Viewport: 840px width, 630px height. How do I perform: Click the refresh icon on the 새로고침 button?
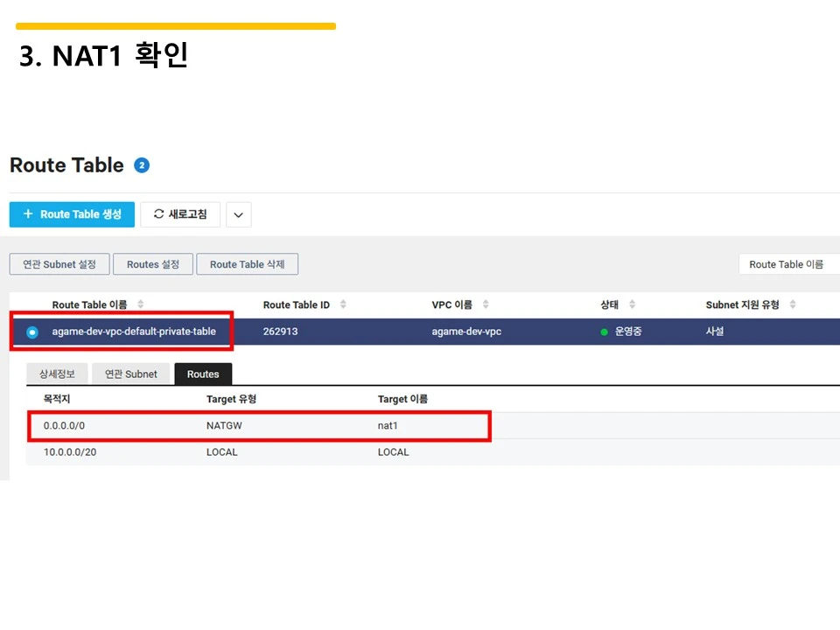pos(158,214)
